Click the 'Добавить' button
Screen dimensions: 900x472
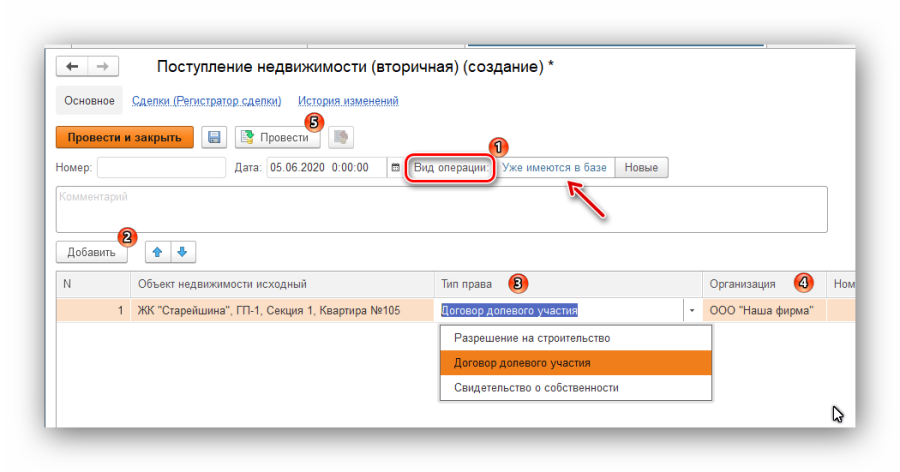coord(92,252)
